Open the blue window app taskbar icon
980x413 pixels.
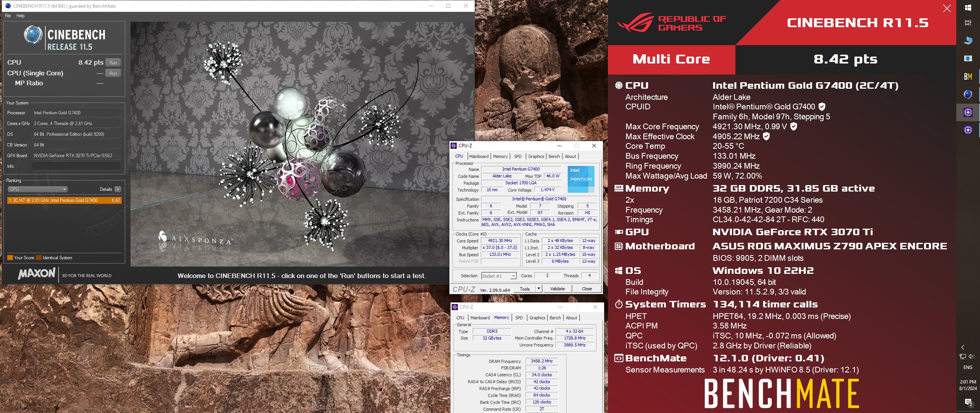968,59
